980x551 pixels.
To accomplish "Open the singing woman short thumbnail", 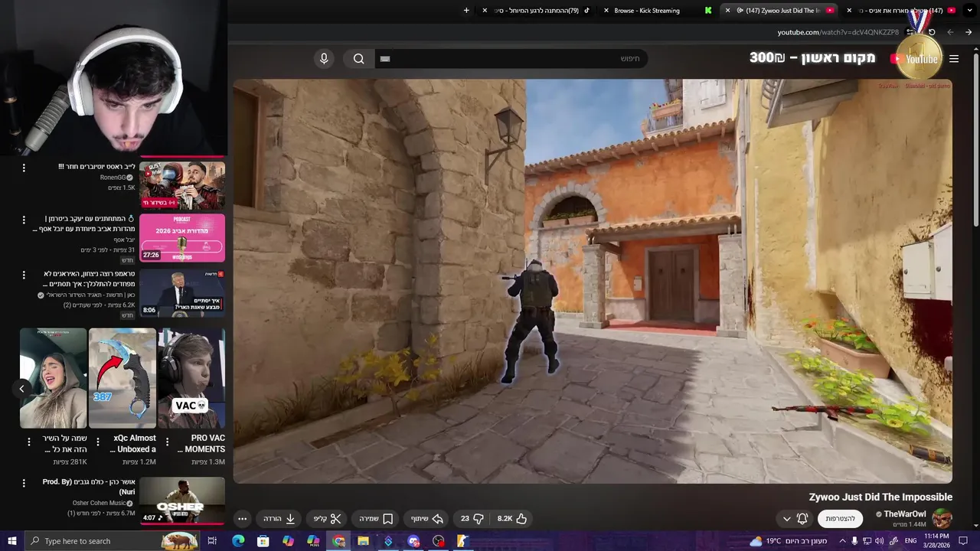I will pos(54,378).
